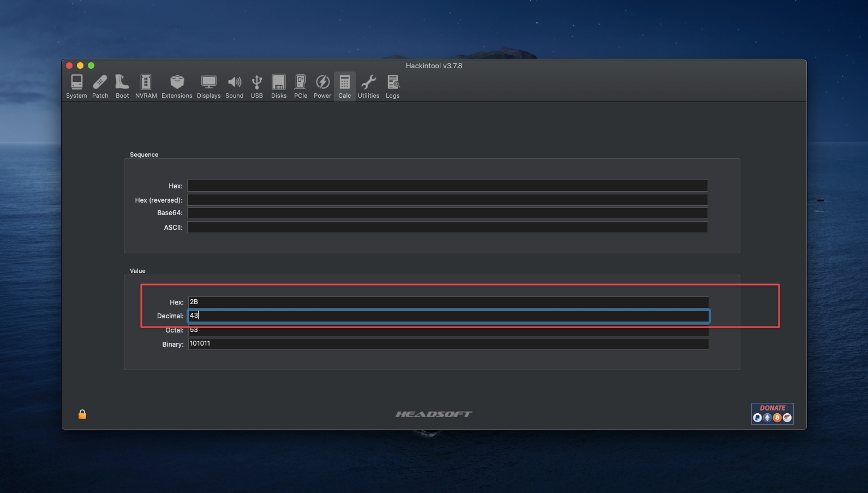The image size is (868, 493).
Task: Open the Utilities wrench icon
Action: coord(368,86)
